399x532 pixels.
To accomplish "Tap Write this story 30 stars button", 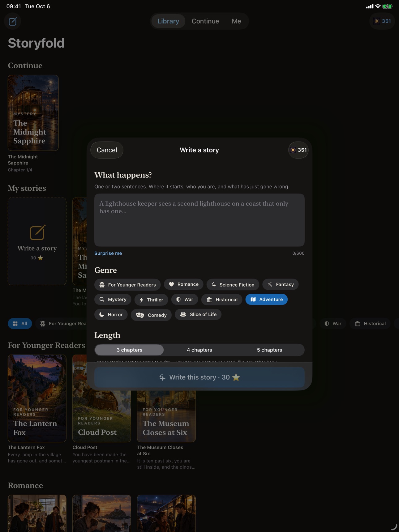I will point(199,377).
